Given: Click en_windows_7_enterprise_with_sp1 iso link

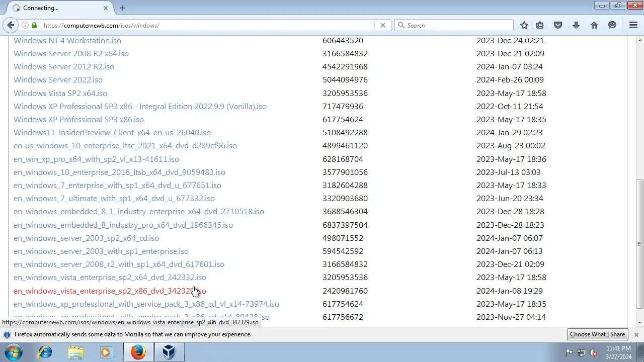Looking at the screenshot, I should [117, 185].
